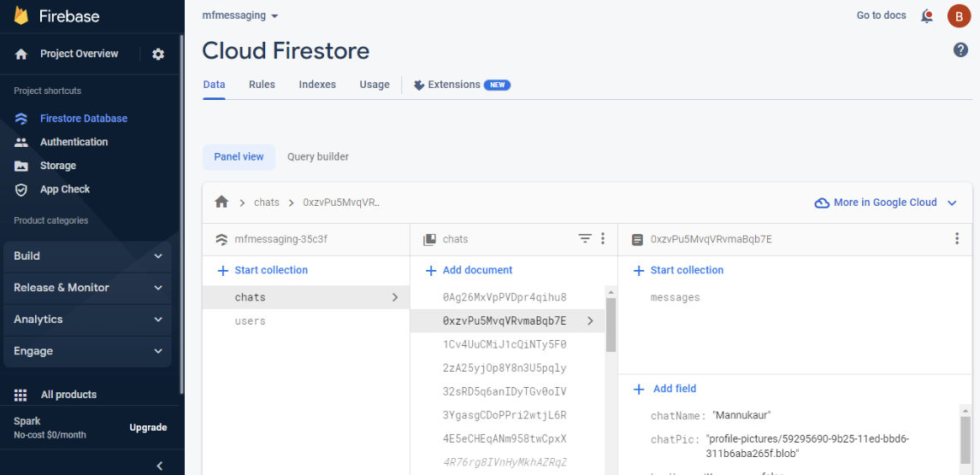
Task: Click the Authentication people icon
Action: pos(21,143)
